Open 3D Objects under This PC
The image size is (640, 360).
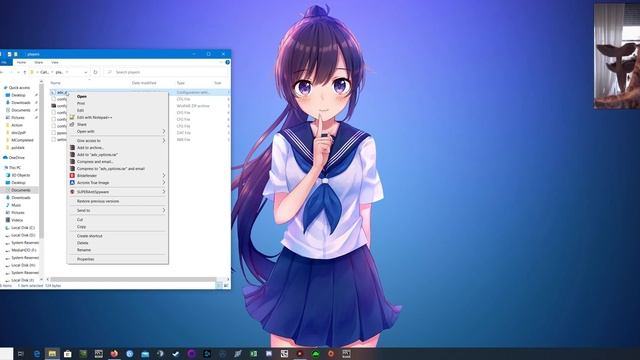pyautogui.click(x=21, y=176)
